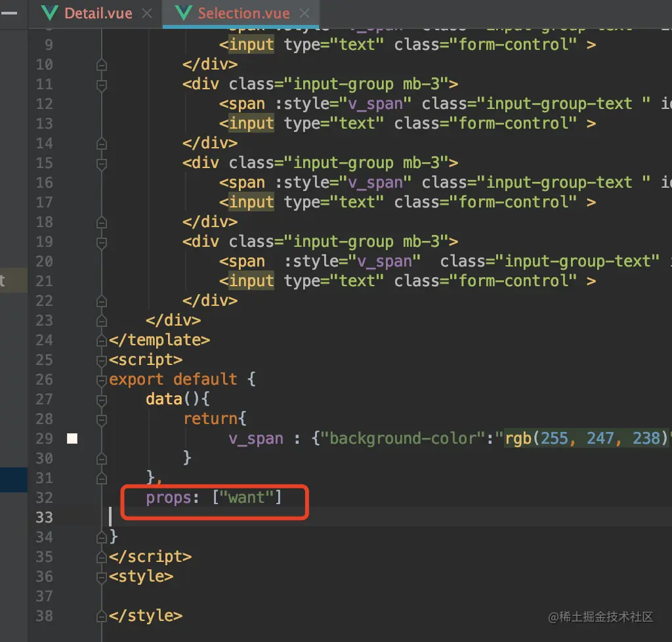Image resolution: width=672 pixels, height=642 pixels.
Task: Click the Vue icon on Selection.vue tab
Action: (184, 13)
